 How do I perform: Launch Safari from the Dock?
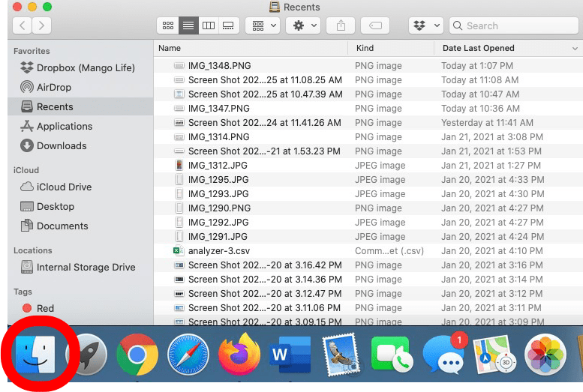click(188, 354)
